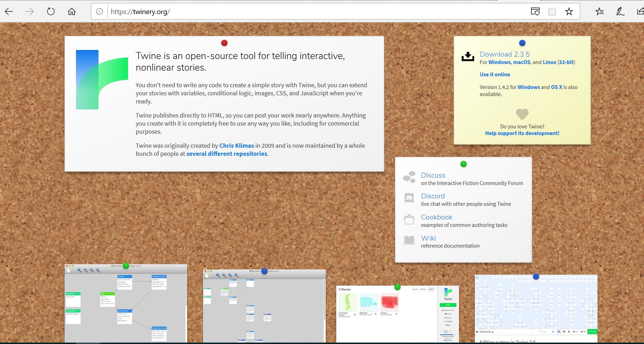Go to the browser home page
The width and height of the screenshot is (644, 344).
[72, 12]
